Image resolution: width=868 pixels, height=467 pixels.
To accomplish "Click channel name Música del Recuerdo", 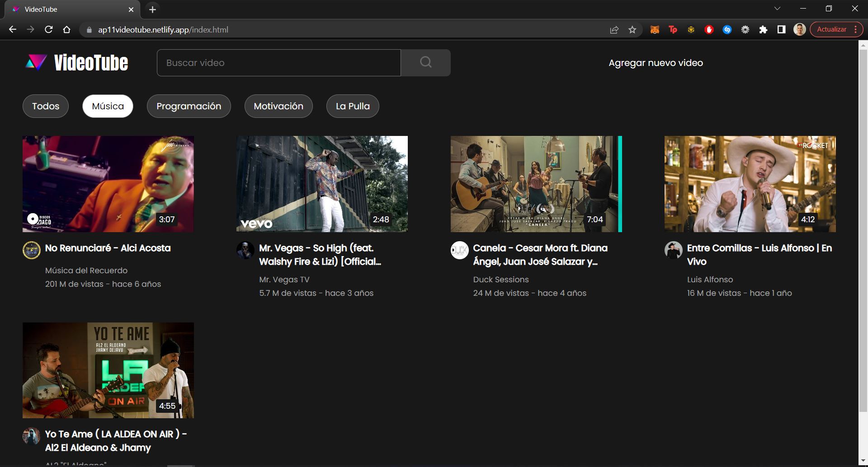I will click(86, 271).
